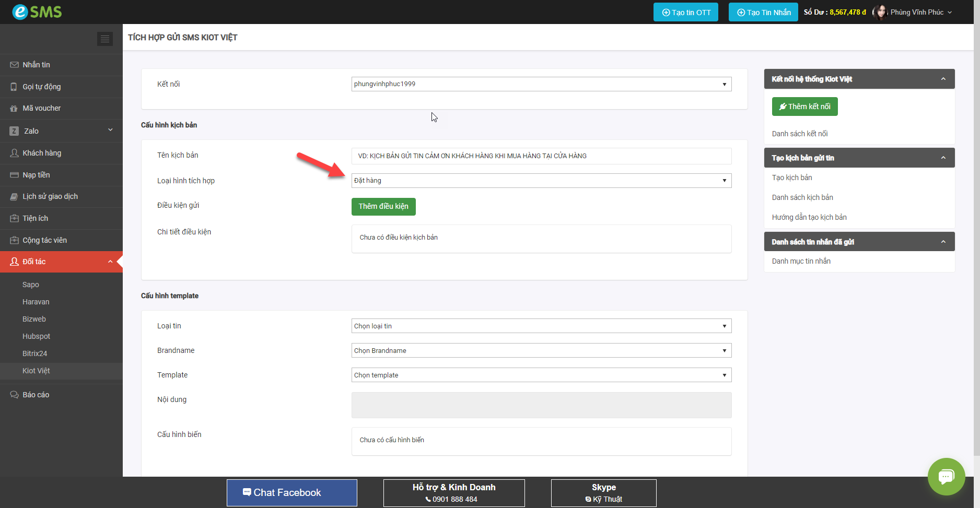This screenshot has width=980, height=508.
Task: Click the Báo cáo chat icon
Action: click(14, 395)
